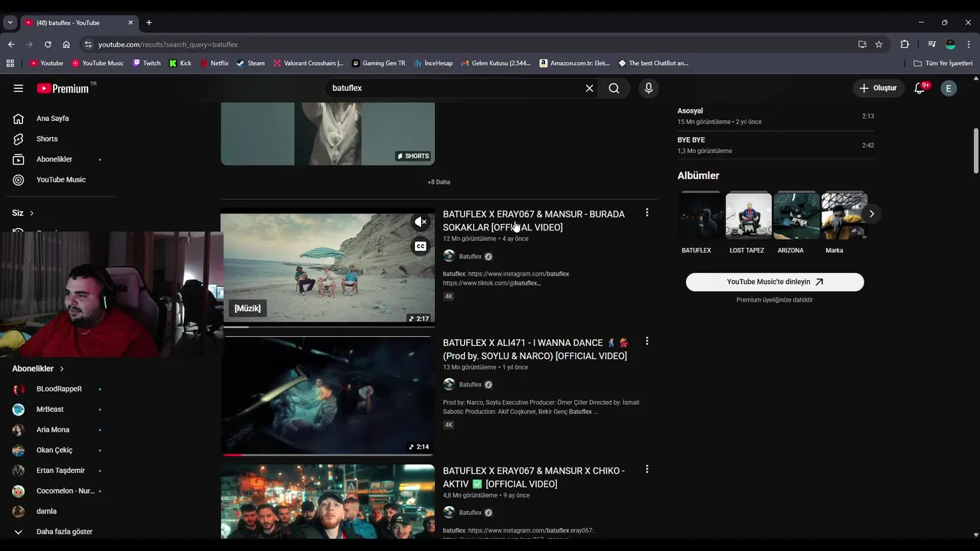Open more options for I Wanna Dance video
Image resolution: width=980 pixels, height=551 pixels.
point(647,341)
